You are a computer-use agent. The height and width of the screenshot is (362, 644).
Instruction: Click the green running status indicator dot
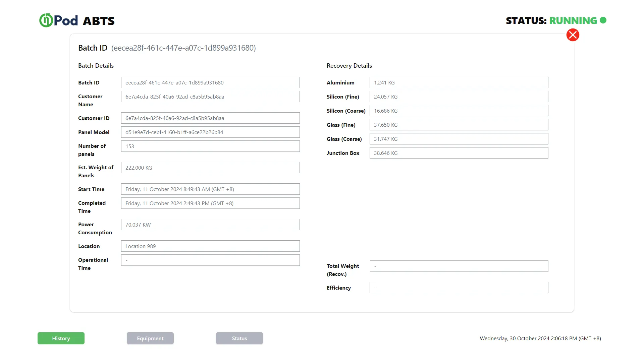(603, 20)
